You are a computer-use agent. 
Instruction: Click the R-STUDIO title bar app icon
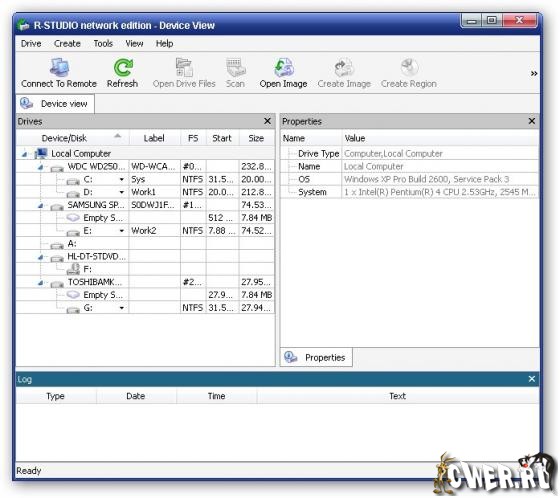[x=23, y=26]
